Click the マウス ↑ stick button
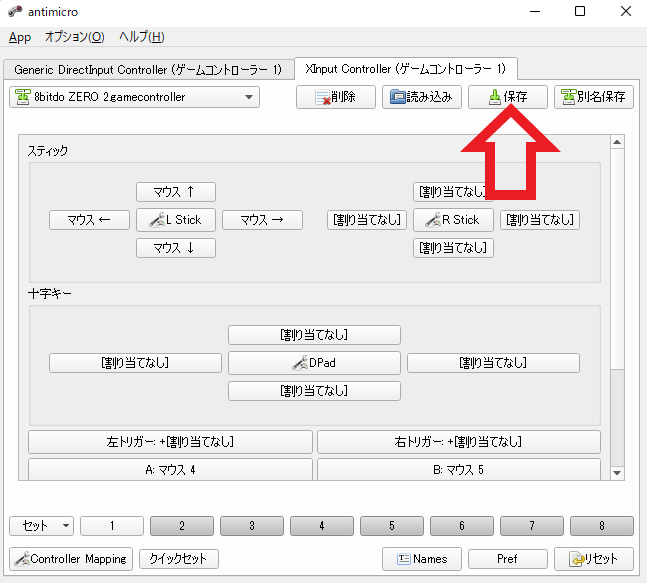647x583 pixels. pos(176,192)
